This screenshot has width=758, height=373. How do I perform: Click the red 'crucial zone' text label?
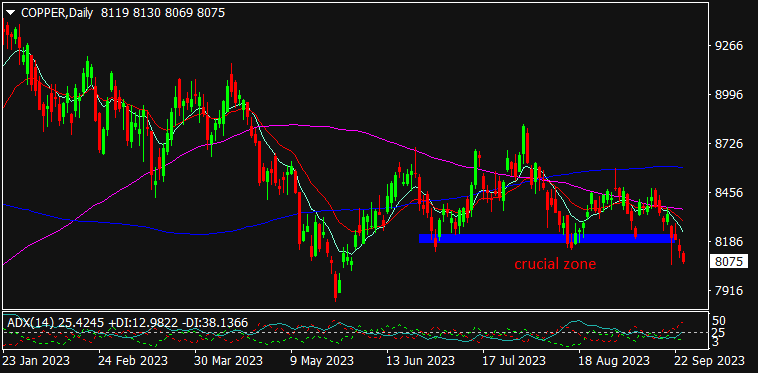click(555, 264)
